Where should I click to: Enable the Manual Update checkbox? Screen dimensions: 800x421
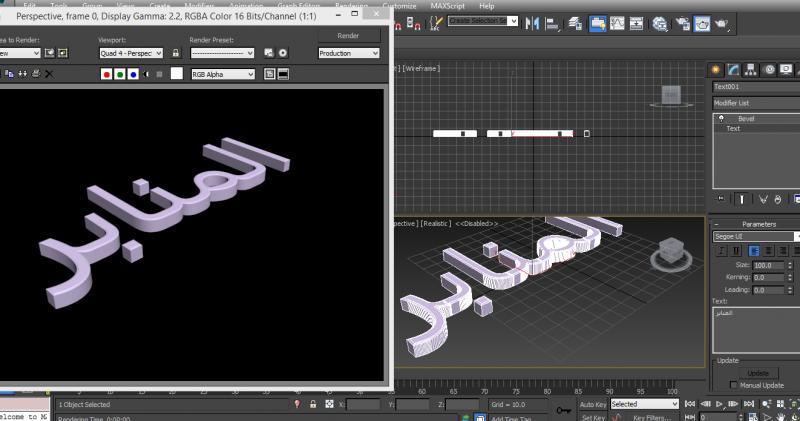tap(734, 385)
